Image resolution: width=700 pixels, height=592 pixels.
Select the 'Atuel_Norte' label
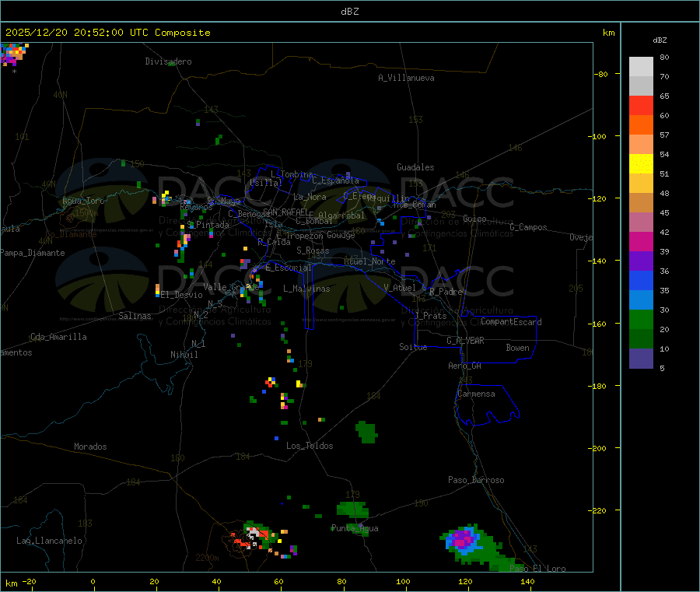(x=369, y=261)
